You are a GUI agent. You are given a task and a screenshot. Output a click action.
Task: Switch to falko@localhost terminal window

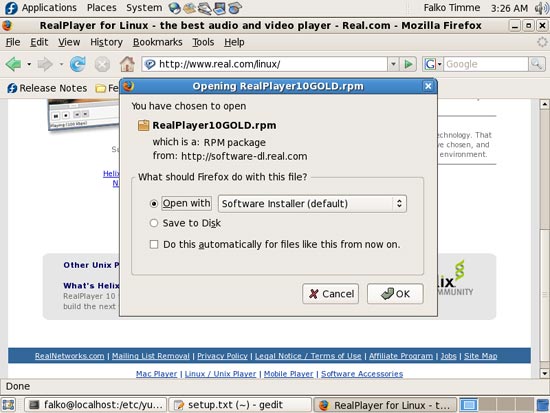click(x=95, y=405)
